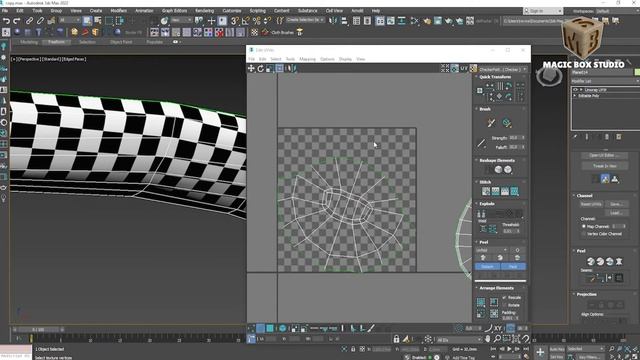Viewport: 640px width, 360px height.
Task: Toggle the Angle Snap icon
Action: coord(246,20)
